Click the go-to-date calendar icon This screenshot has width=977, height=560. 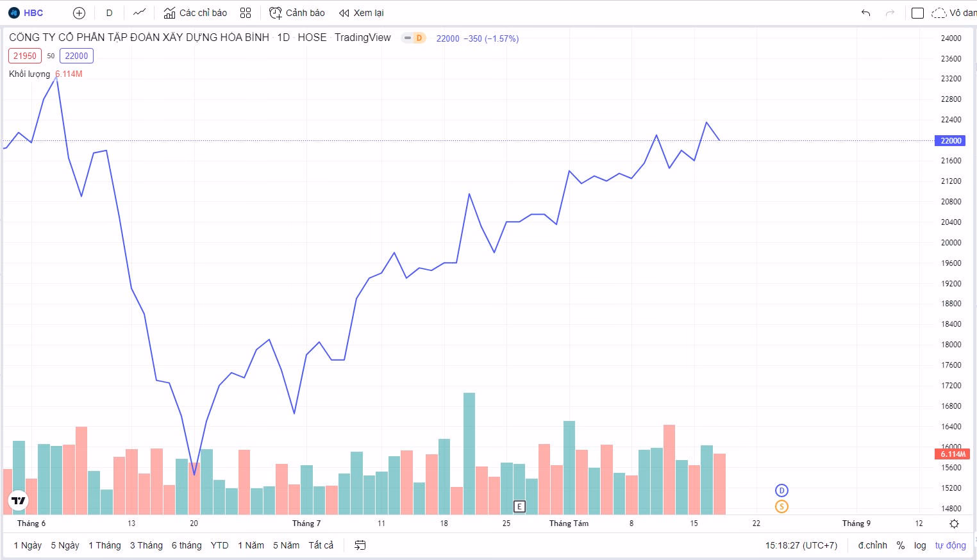point(360,545)
